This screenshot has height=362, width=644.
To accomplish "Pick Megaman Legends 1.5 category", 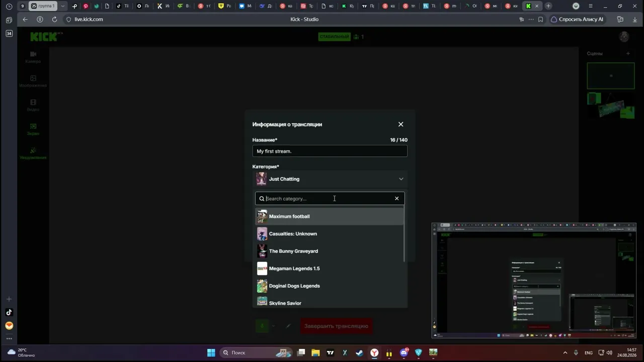I will click(330, 268).
